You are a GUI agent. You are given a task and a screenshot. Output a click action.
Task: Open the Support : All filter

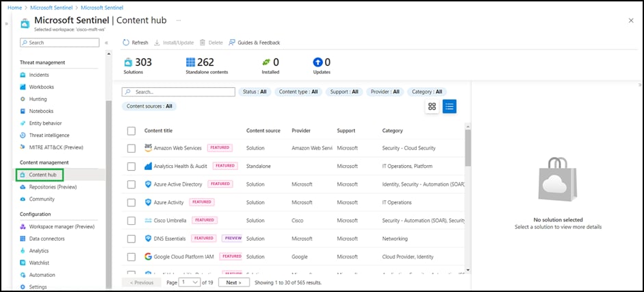coord(344,92)
